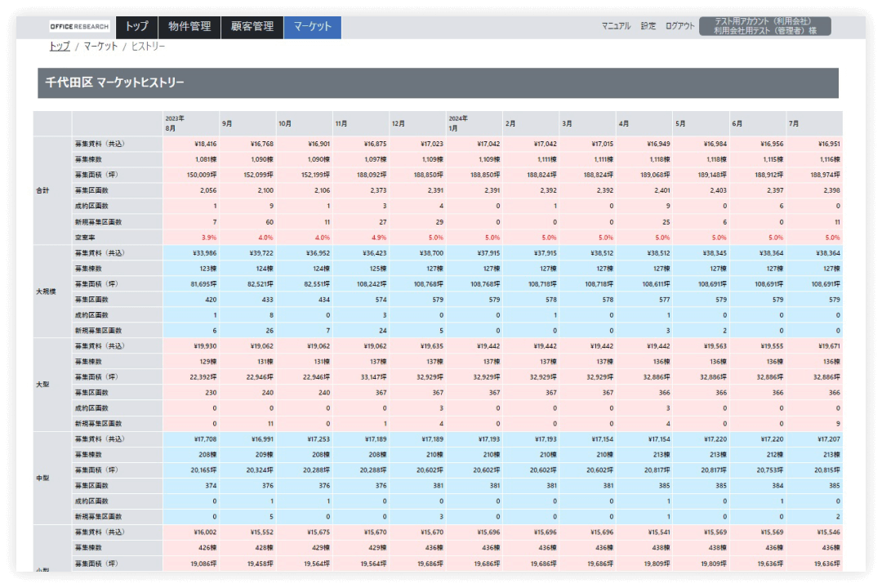
Task: Go to the 顧客管理 tab
Action: pyautogui.click(x=252, y=27)
